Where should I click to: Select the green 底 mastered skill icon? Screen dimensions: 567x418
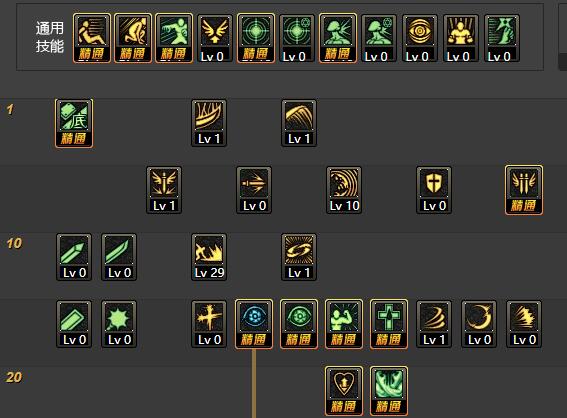[x=74, y=123]
